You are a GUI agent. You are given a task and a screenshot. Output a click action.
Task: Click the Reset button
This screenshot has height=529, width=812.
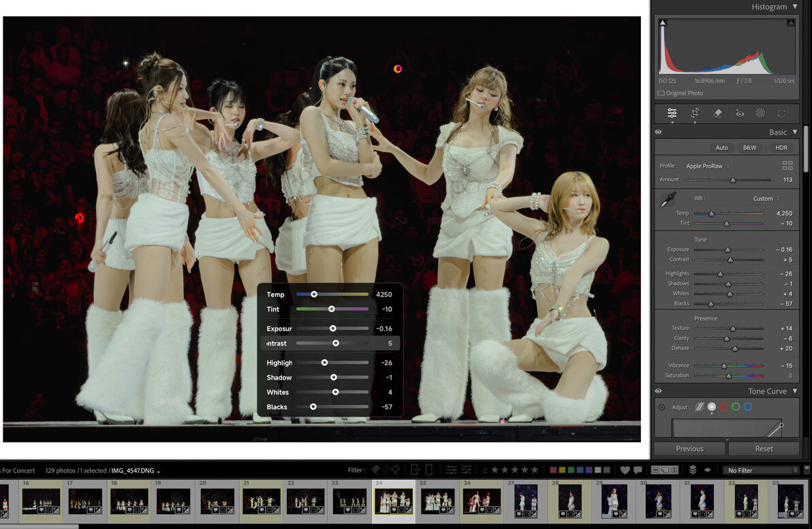pyautogui.click(x=764, y=449)
